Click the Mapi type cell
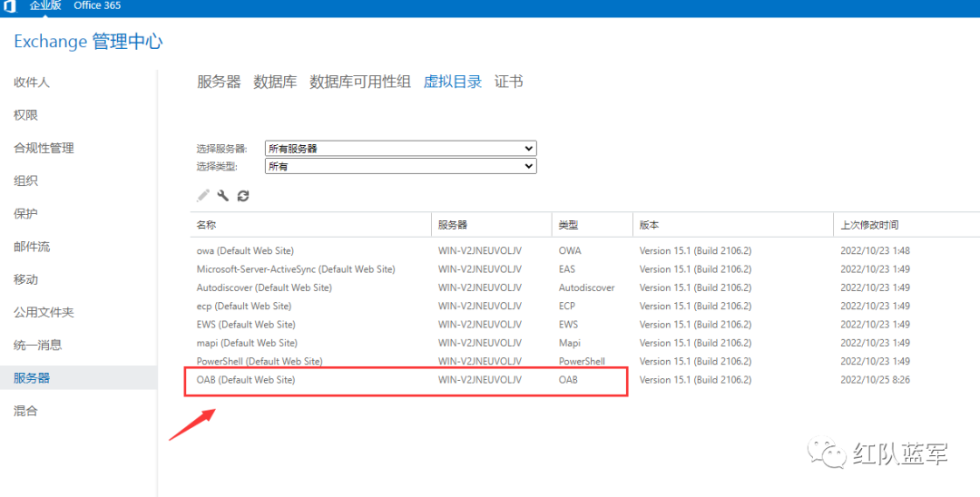The height and width of the screenshot is (497, 980). 569,343
